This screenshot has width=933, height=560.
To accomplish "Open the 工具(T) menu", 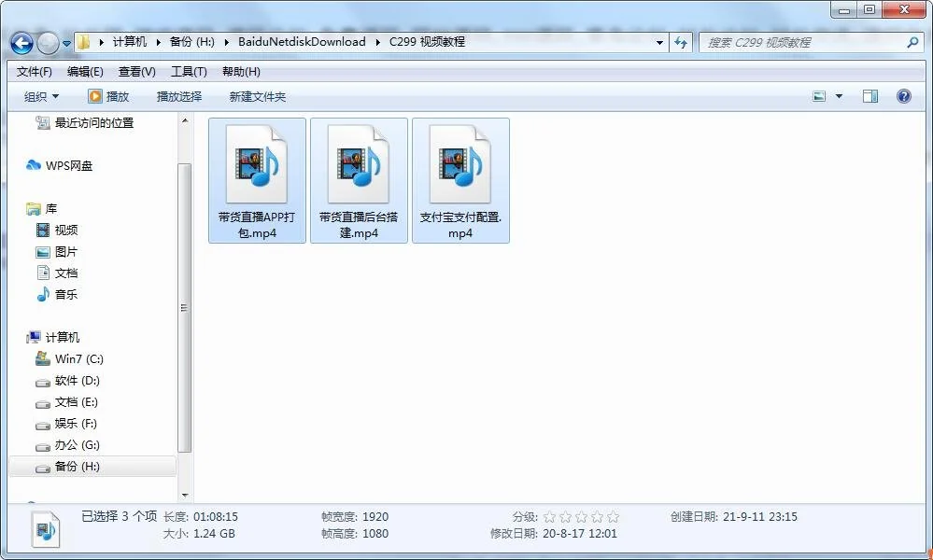I will point(189,72).
